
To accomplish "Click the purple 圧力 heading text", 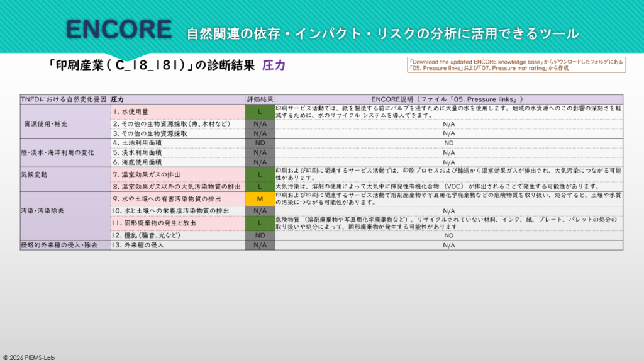I will click(x=274, y=65).
